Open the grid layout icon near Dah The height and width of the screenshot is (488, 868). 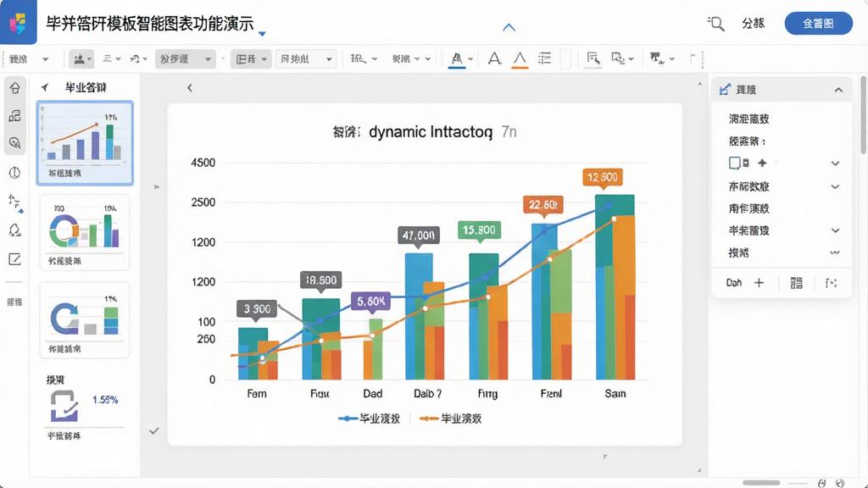[x=796, y=283]
